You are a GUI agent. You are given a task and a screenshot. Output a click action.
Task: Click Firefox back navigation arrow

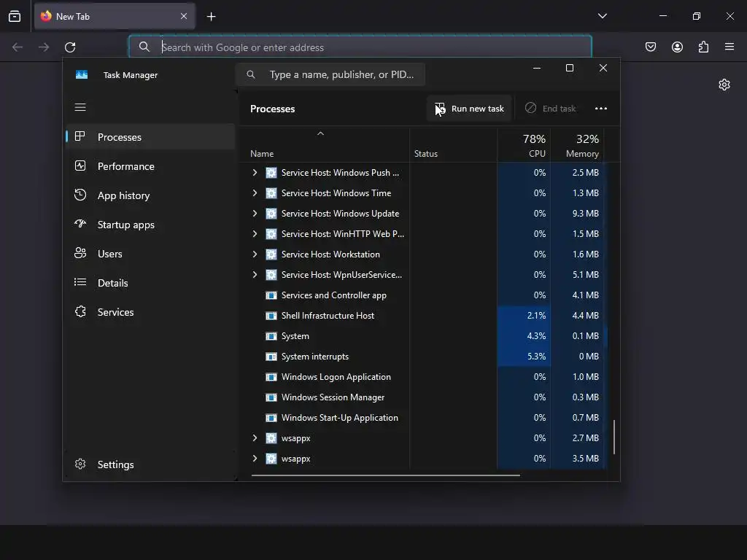pyautogui.click(x=18, y=47)
